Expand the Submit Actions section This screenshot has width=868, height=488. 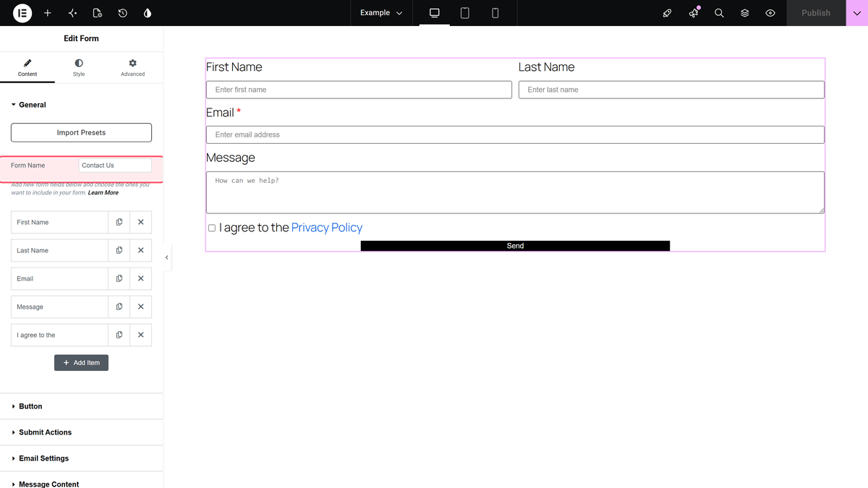(x=81, y=432)
